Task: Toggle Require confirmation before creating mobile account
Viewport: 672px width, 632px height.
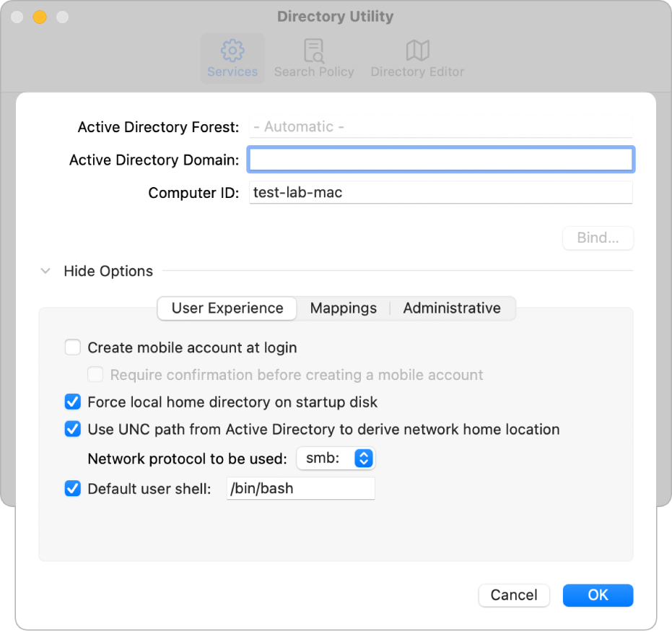Action: (x=95, y=374)
